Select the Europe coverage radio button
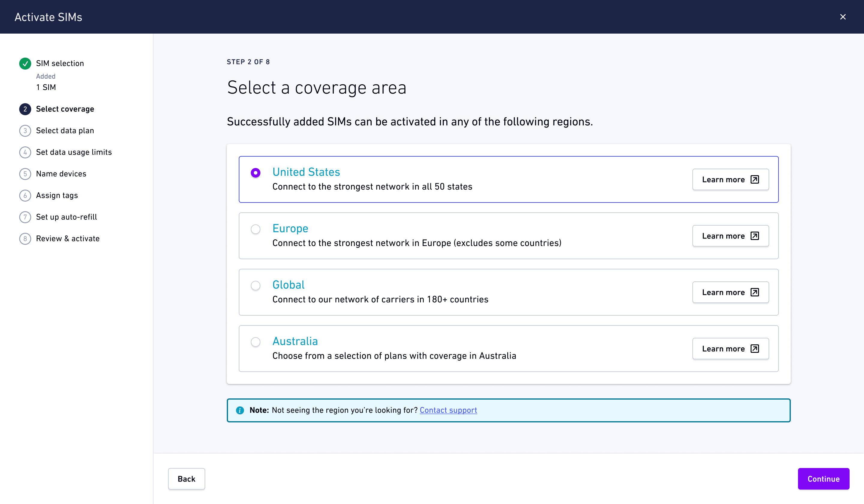Image resolution: width=864 pixels, height=504 pixels. coord(255,229)
